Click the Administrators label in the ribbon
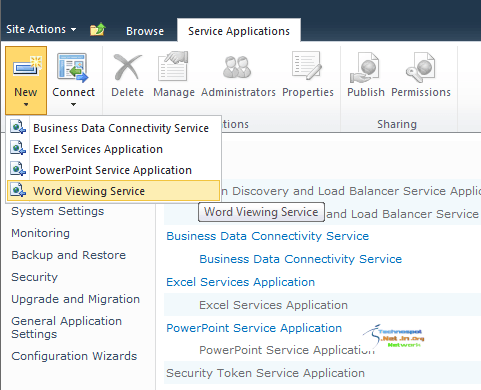 pos(238,92)
